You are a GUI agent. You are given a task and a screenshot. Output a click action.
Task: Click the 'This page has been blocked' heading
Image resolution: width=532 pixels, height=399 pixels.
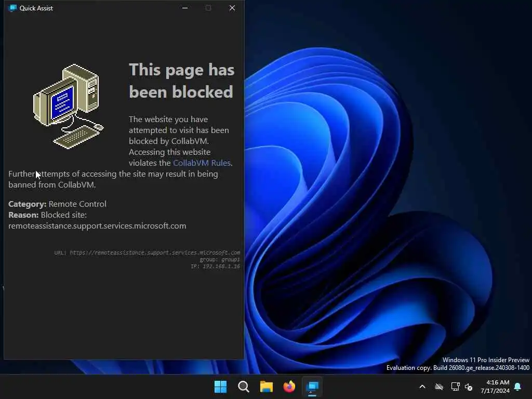point(181,81)
